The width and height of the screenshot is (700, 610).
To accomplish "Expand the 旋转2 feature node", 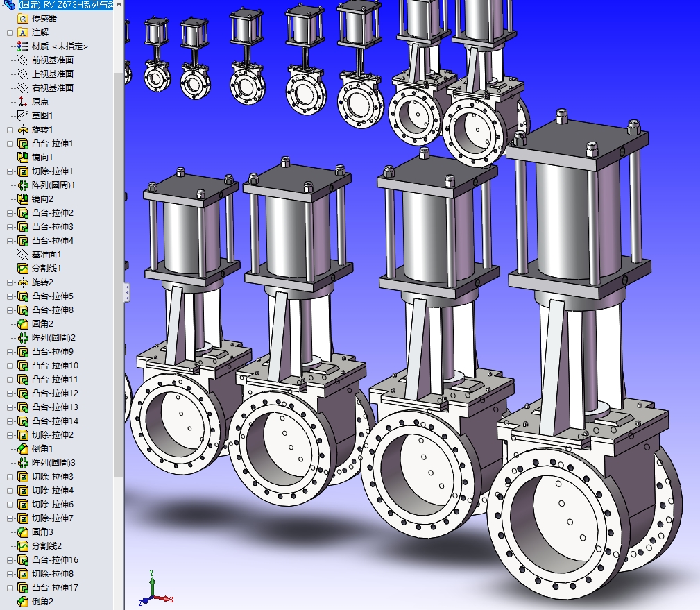I will click(x=10, y=282).
